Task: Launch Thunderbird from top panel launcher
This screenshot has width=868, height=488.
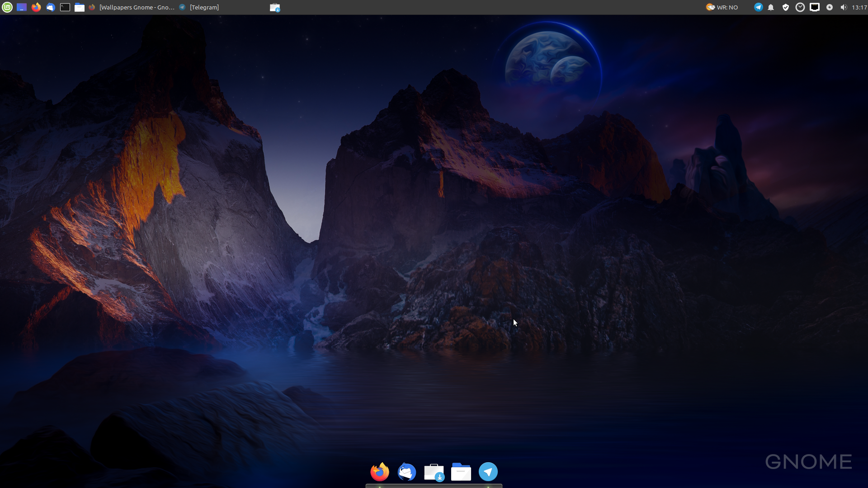Action: (x=51, y=7)
